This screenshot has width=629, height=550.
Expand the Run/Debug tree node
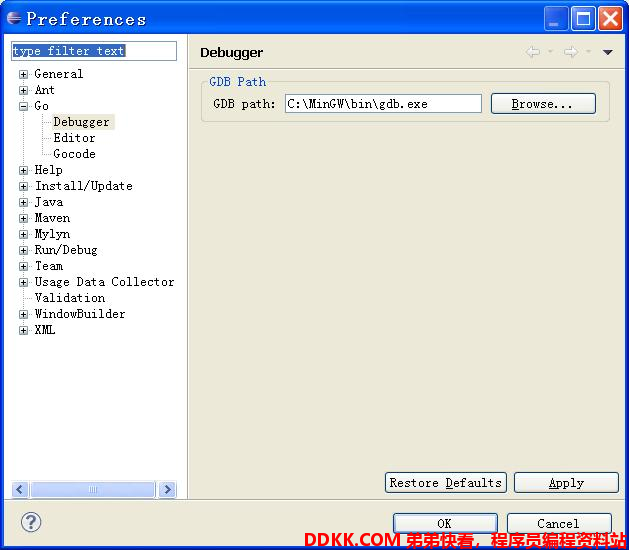[24, 250]
